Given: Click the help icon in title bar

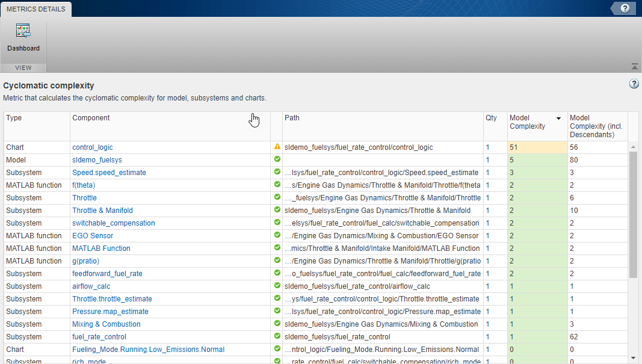Looking at the screenshot, I should [x=625, y=8].
